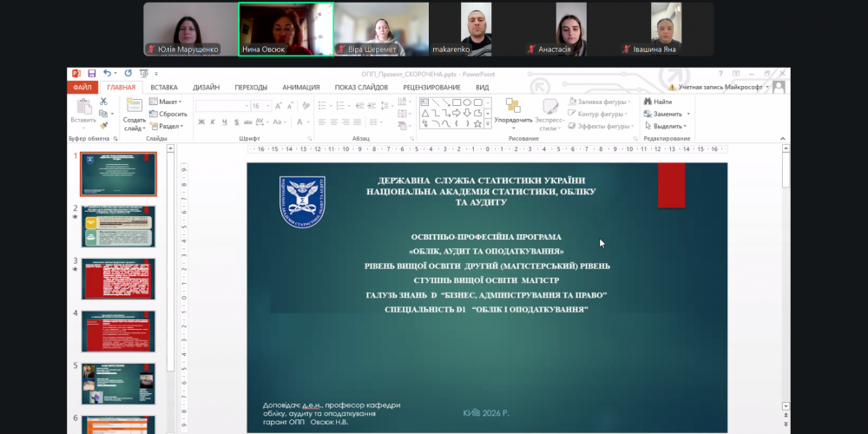868x434 pixels.
Task: Increase list indent level icon
Action: [372, 106]
